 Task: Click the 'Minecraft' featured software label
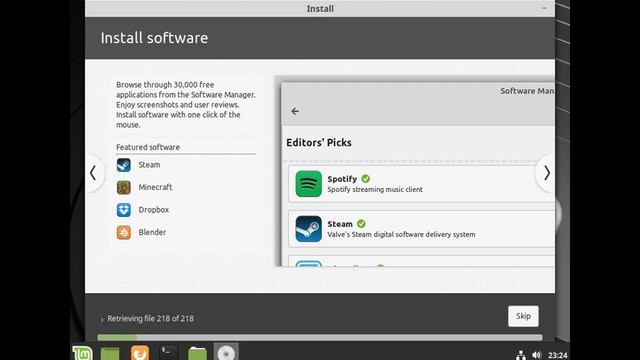(x=155, y=187)
